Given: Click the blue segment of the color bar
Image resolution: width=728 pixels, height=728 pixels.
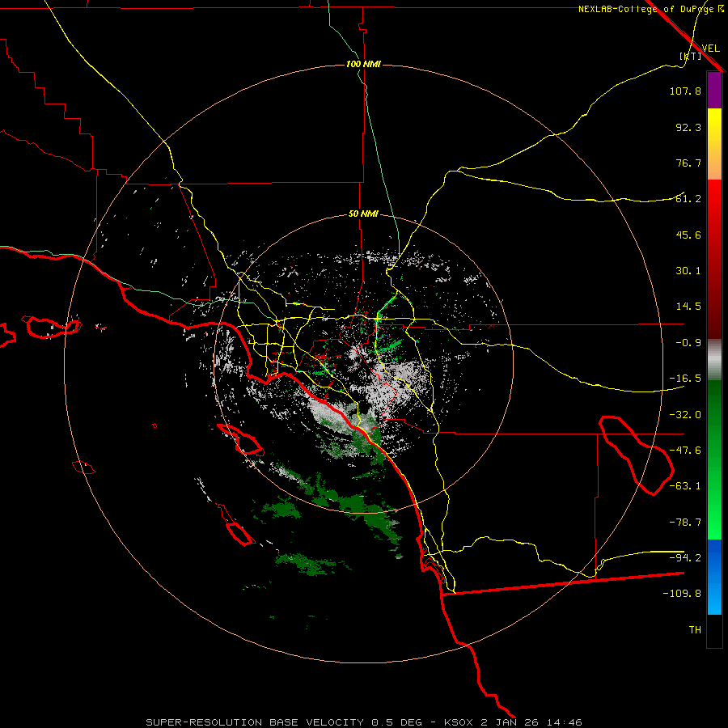Looking at the screenshot, I should (714, 577).
